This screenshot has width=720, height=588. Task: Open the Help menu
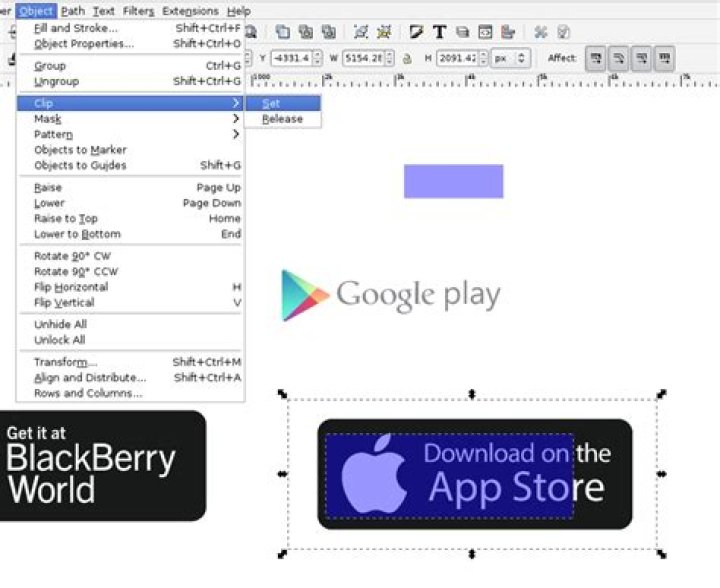pos(239,11)
